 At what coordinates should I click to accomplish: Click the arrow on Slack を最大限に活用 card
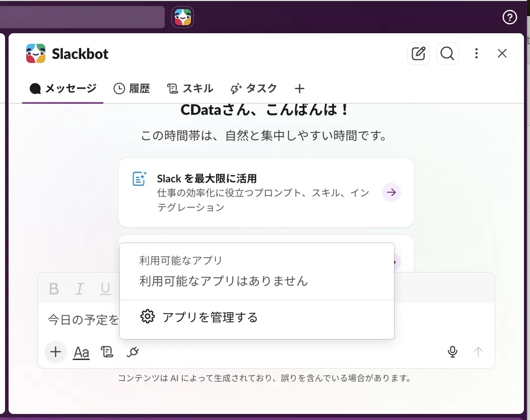pyautogui.click(x=391, y=192)
